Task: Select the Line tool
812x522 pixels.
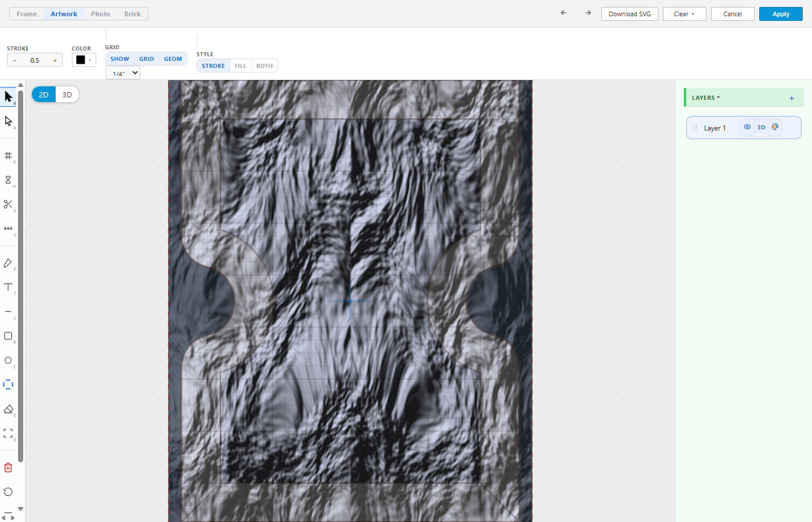Action: [x=8, y=311]
